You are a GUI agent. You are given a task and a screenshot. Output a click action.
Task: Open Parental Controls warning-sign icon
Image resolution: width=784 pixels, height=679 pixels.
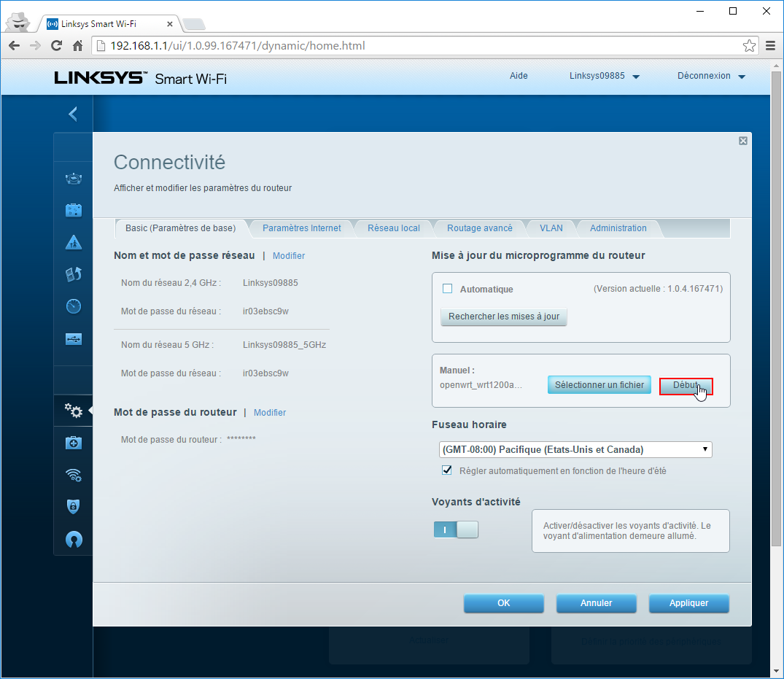(74, 242)
